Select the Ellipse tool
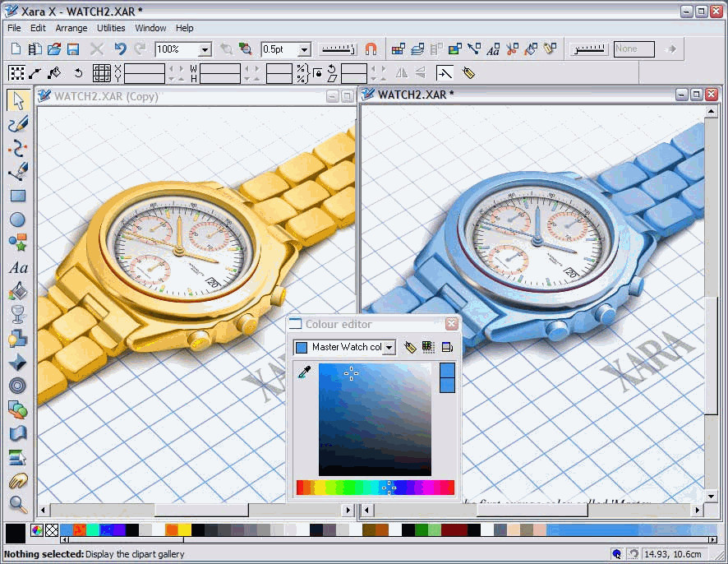Viewport: 728px width, 564px height. (x=17, y=220)
